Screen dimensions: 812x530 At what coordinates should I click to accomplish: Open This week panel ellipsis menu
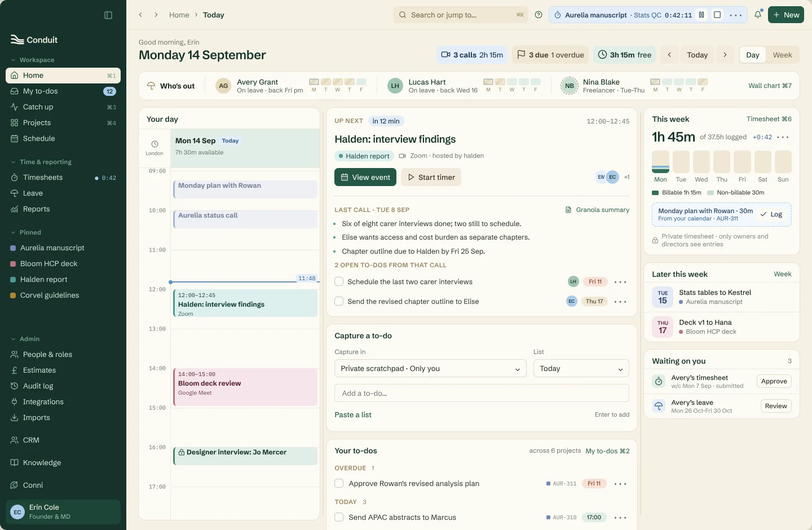pyautogui.click(x=783, y=137)
